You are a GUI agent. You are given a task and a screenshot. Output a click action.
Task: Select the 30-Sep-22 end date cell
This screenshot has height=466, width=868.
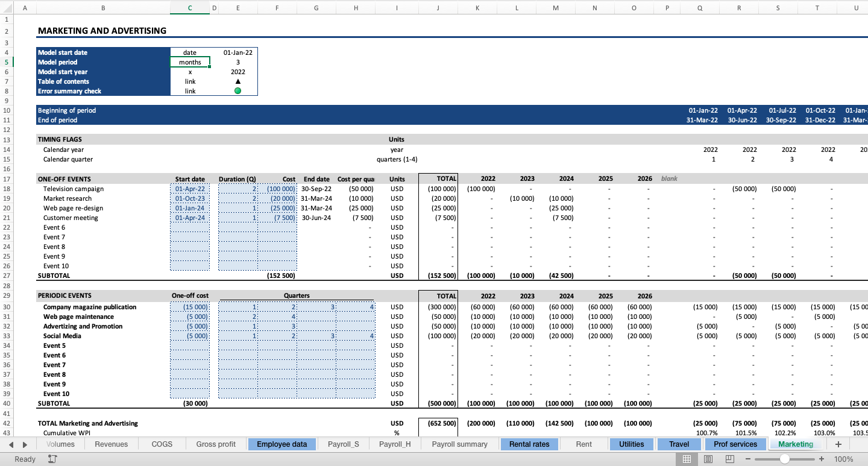click(x=316, y=189)
